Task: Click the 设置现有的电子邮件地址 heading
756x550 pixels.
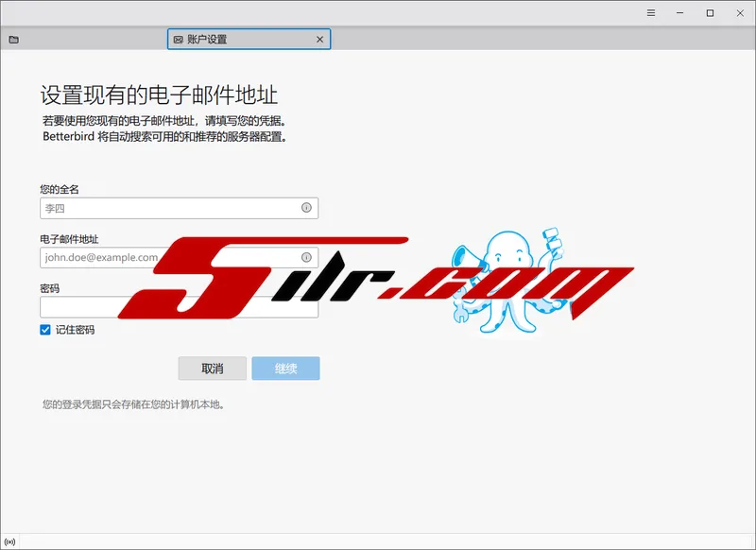Action: 159,95
